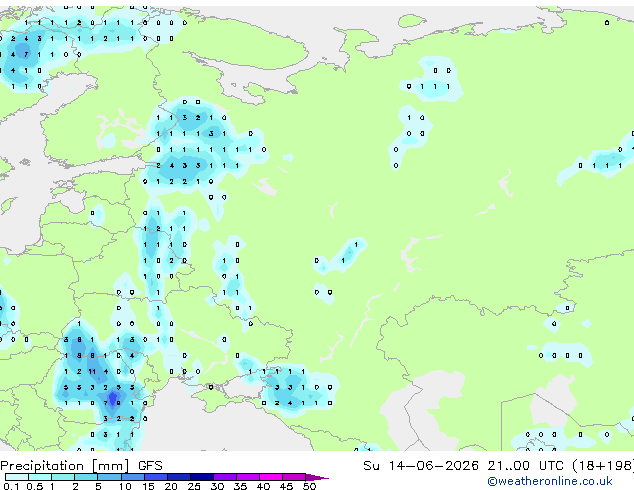
Task: Click the 'Precipitation [mm] GFS' title text
Action: [x=81, y=466]
